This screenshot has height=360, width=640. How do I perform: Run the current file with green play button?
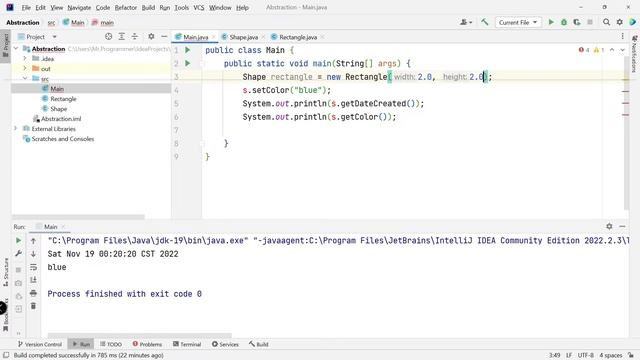pyautogui.click(x=551, y=22)
